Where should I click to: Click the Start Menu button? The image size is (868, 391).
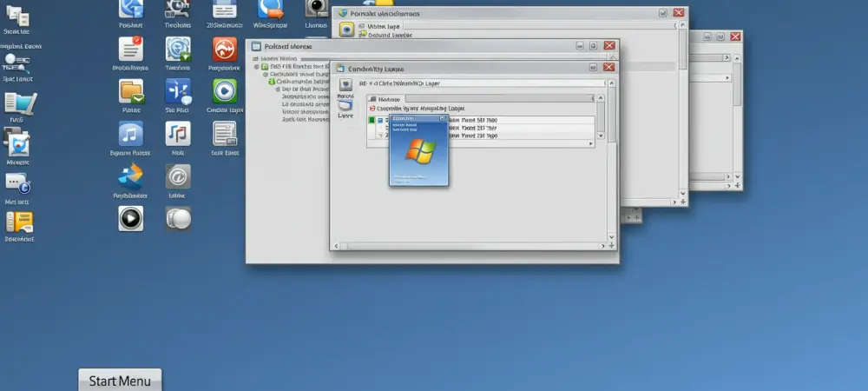[120, 380]
